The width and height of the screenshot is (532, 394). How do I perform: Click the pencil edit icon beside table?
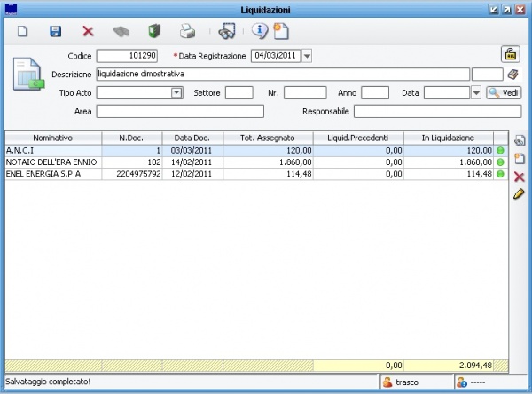click(520, 193)
